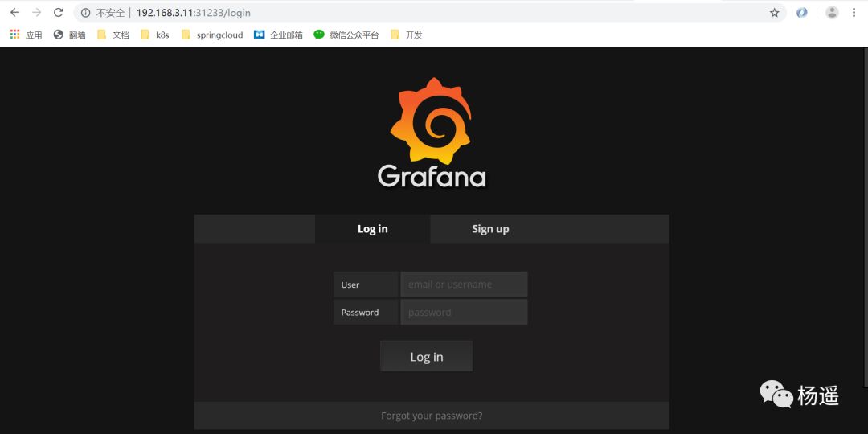Click the Grafana logo
This screenshot has width=868, height=434.
[x=432, y=133]
